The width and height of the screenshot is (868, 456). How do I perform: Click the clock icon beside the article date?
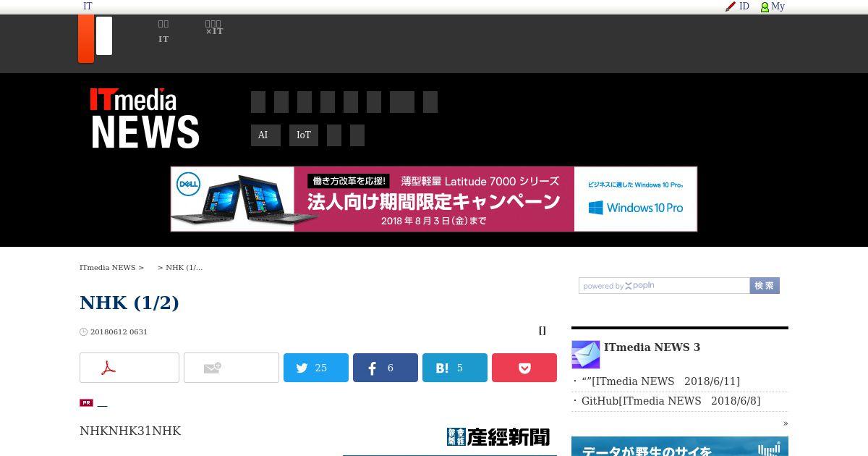coord(83,332)
